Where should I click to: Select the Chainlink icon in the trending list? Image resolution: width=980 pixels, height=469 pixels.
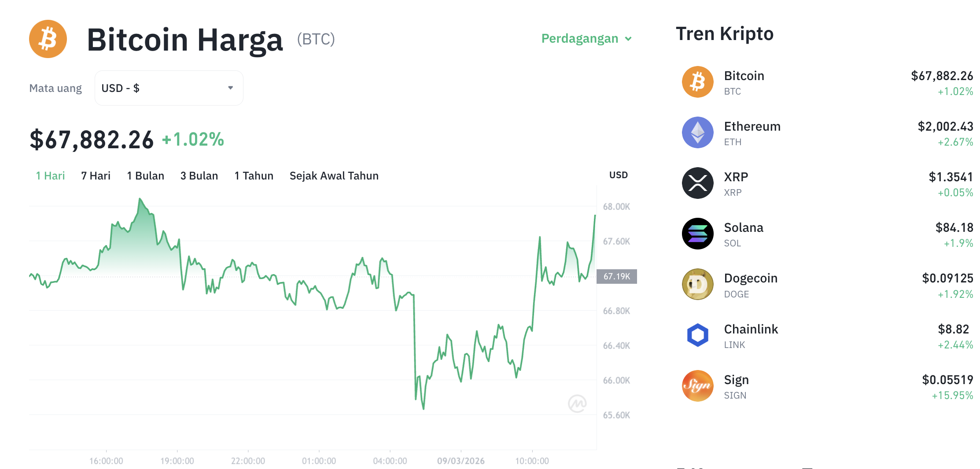point(697,335)
